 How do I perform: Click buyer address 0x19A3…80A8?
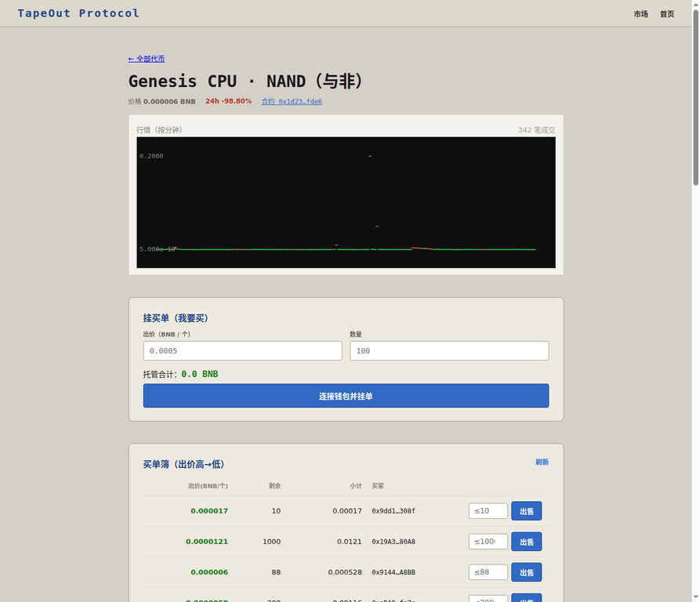pyautogui.click(x=394, y=542)
